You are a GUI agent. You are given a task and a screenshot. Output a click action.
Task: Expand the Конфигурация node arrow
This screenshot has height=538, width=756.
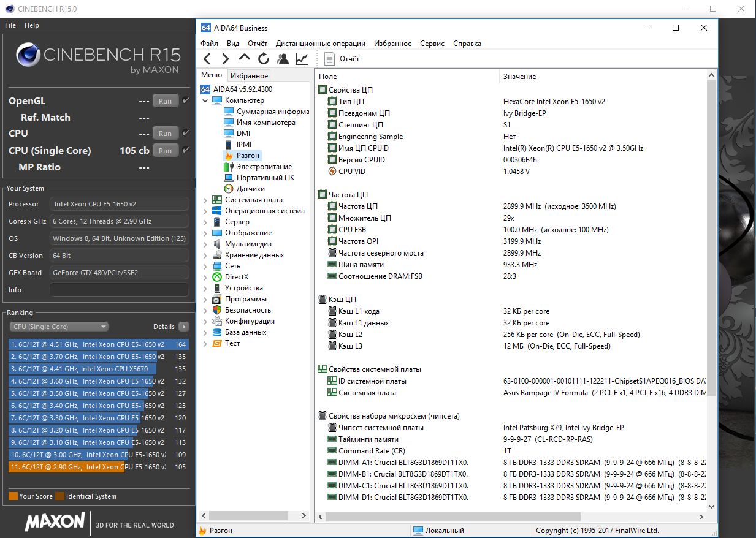(x=205, y=321)
